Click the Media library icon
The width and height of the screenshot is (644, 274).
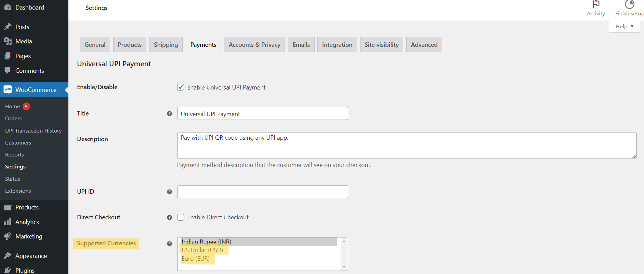click(x=8, y=41)
